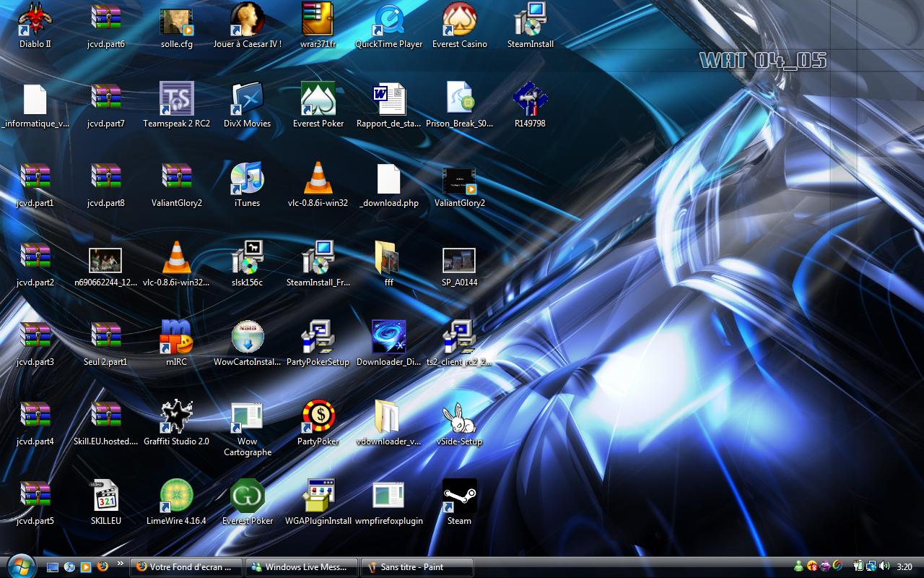Open the network connection tray icon
924x578 pixels.
872,567
